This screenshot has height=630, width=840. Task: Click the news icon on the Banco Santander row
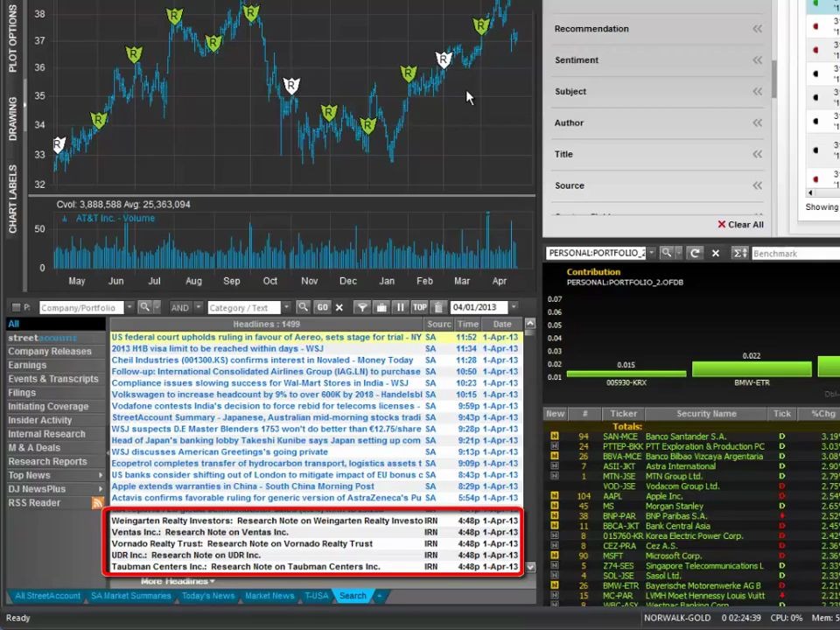(x=555, y=436)
